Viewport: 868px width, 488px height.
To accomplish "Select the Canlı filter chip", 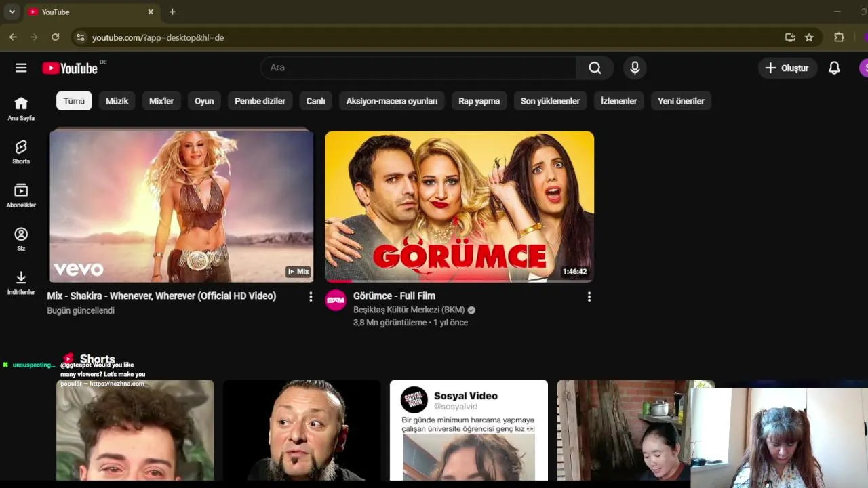I will tap(315, 101).
